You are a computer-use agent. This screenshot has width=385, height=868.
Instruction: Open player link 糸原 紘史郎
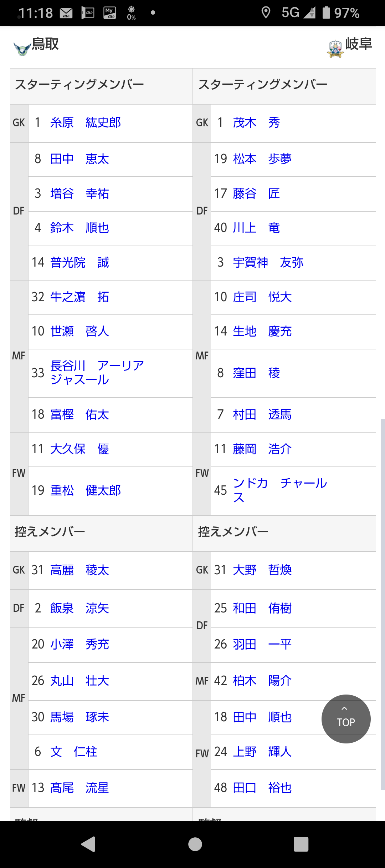pos(86,123)
